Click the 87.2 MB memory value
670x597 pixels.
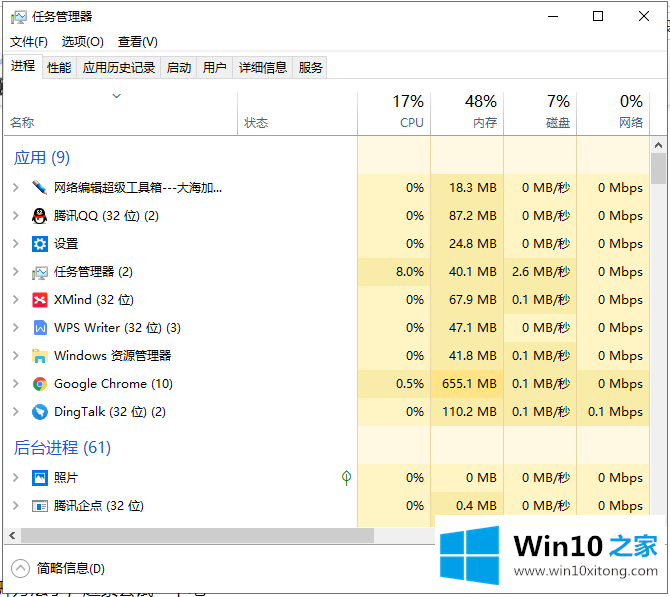[473, 215]
